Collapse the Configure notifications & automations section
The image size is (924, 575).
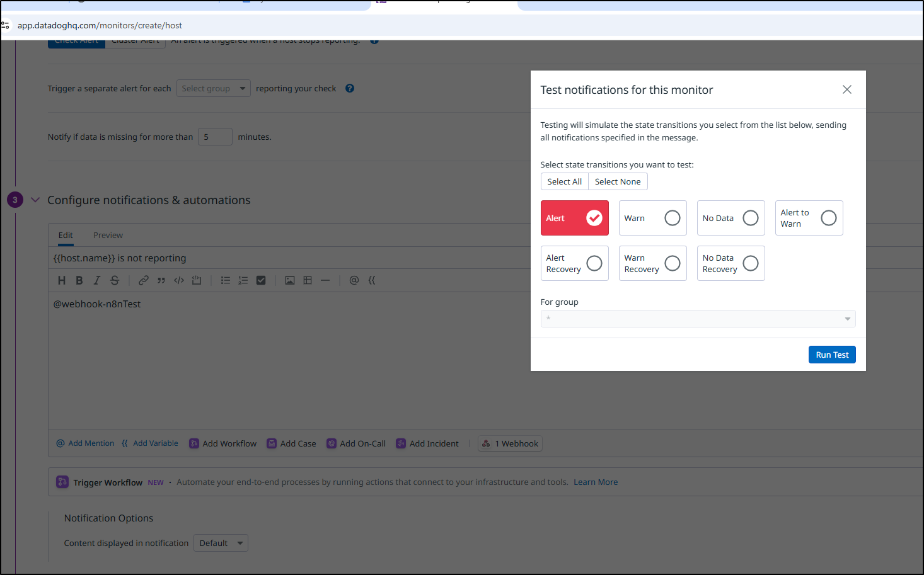click(35, 200)
